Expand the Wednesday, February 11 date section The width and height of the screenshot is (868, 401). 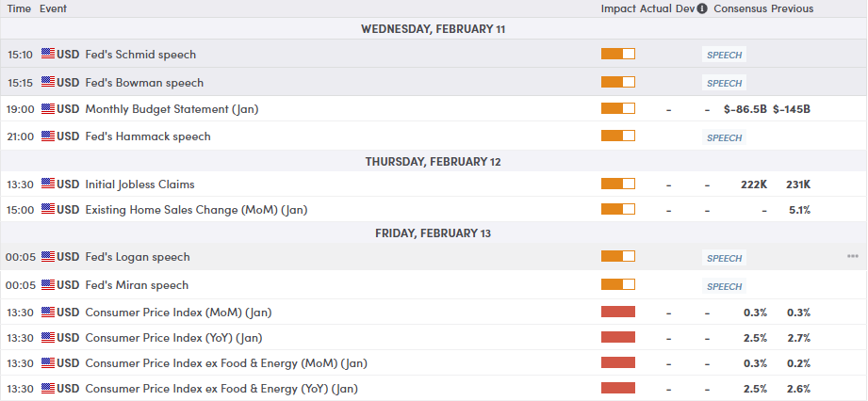point(434,29)
